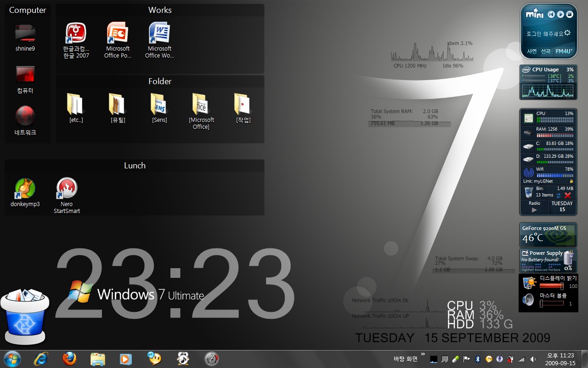Image resolution: width=588 pixels, height=368 pixels.
Task: Click the Wifi antenna icon in gadget
Action: pos(529,173)
